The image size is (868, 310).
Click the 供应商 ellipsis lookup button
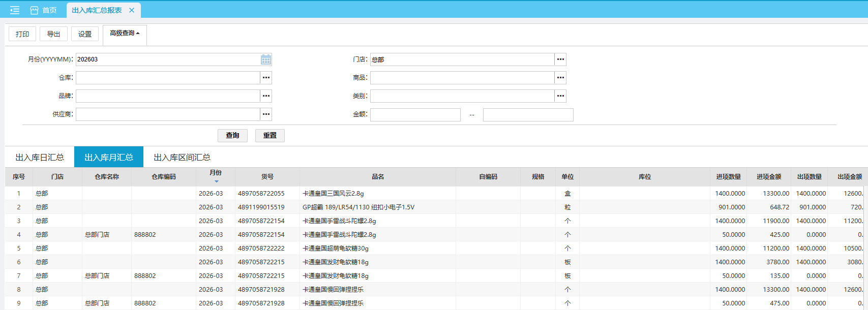(x=266, y=114)
